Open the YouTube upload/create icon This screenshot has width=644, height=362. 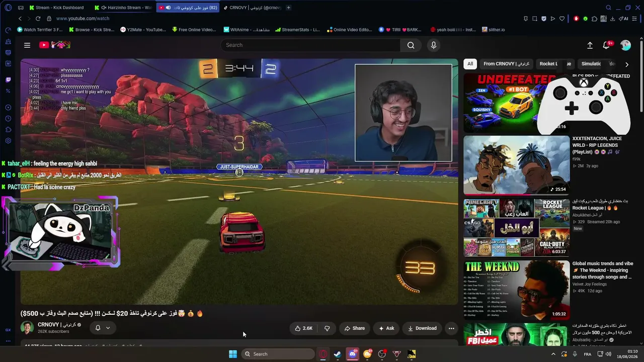590,45
